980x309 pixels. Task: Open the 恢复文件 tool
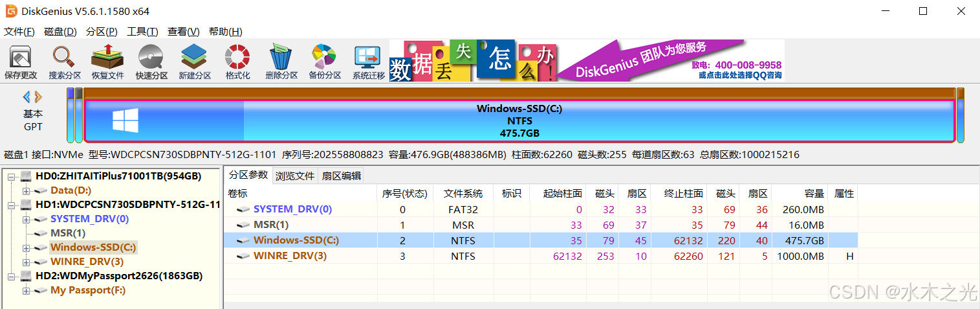pos(107,56)
